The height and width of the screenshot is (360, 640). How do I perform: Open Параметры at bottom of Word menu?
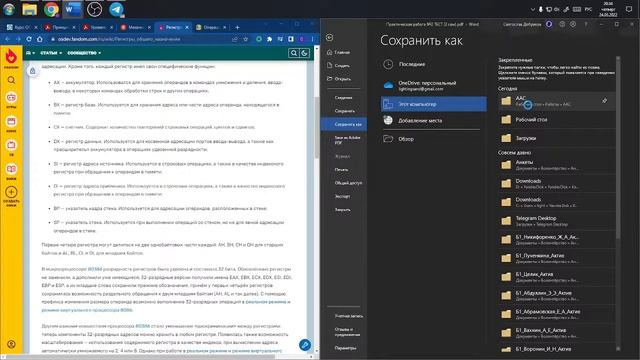[345, 348]
